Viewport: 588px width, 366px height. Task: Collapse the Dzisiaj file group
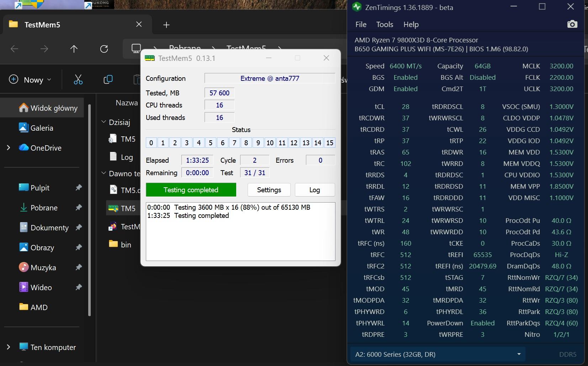tap(104, 122)
